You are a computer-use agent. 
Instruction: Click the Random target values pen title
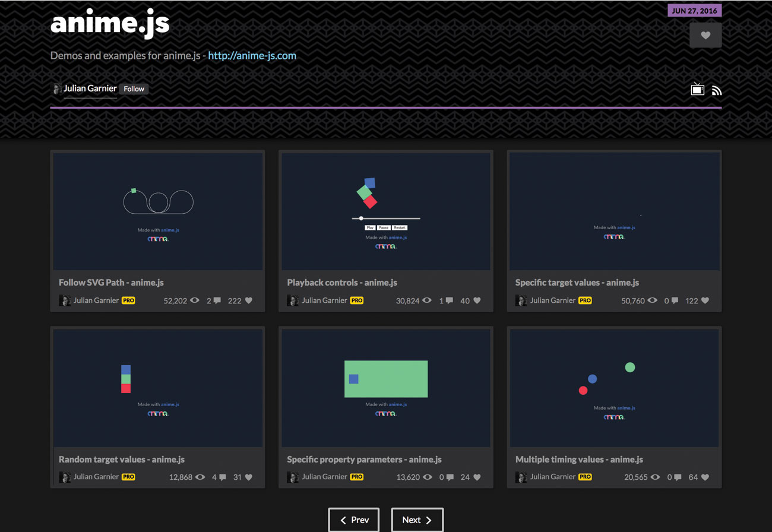(121, 459)
